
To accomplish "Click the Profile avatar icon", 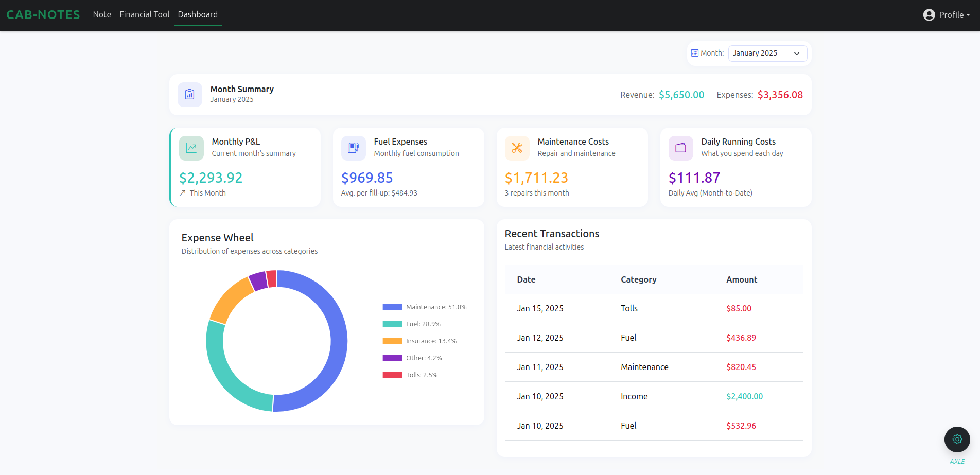I will pos(929,15).
